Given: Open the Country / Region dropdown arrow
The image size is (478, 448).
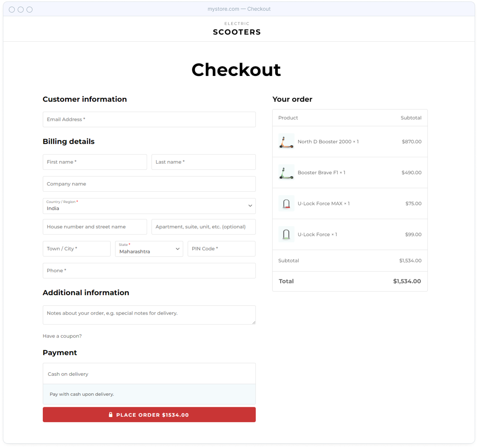Looking at the screenshot, I should 250,206.
